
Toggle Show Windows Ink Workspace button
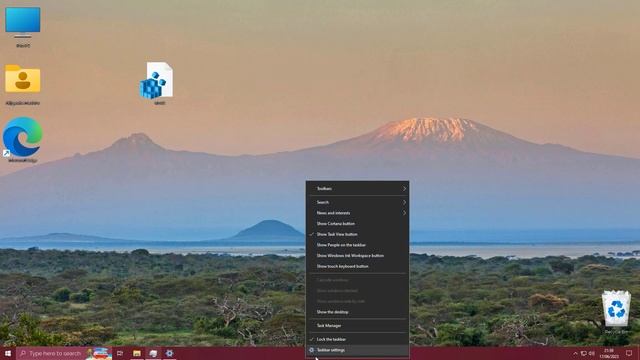(x=357, y=256)
